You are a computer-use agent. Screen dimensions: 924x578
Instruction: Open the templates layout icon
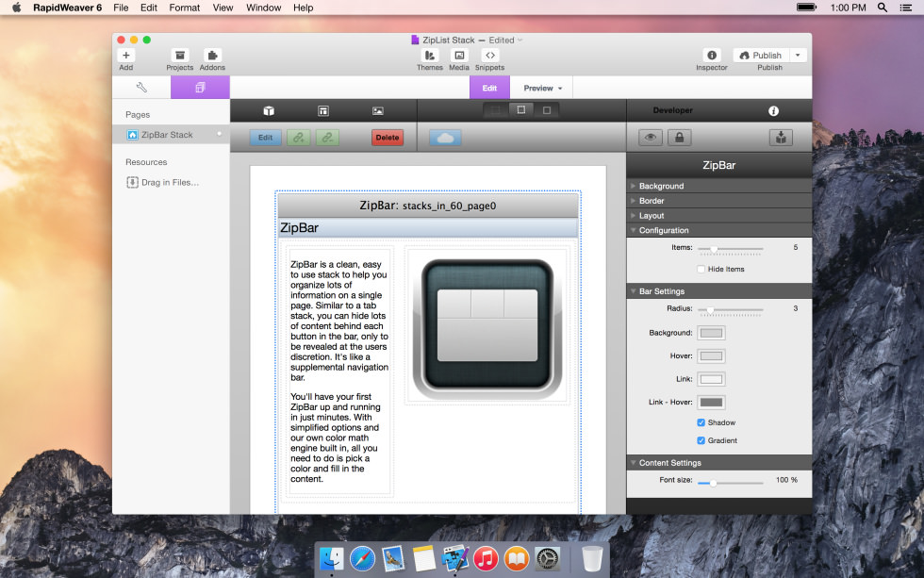tap(322, 110)
